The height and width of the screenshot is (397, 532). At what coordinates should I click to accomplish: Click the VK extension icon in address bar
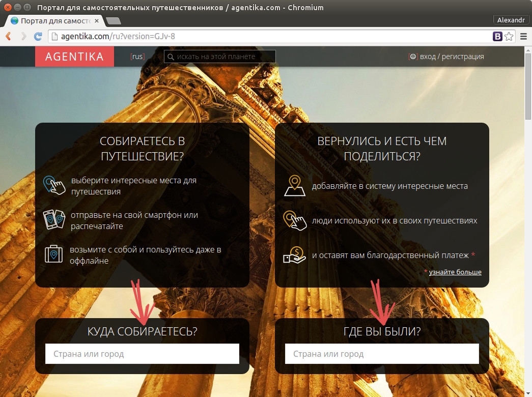497,37
